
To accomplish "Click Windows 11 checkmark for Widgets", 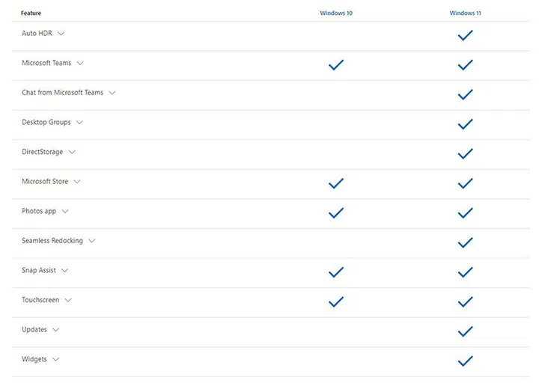I will click(x=465, y=361).
